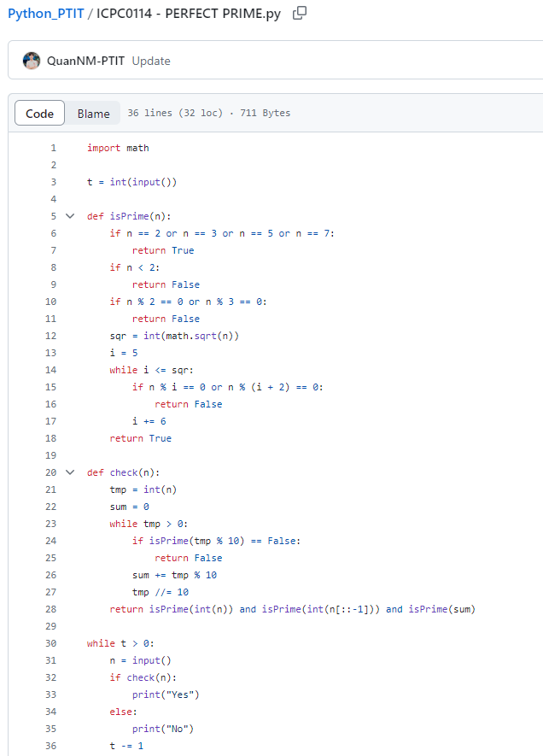Select line number 3
The height and width of the screenshot is (756, 543).
pos(53,182)
